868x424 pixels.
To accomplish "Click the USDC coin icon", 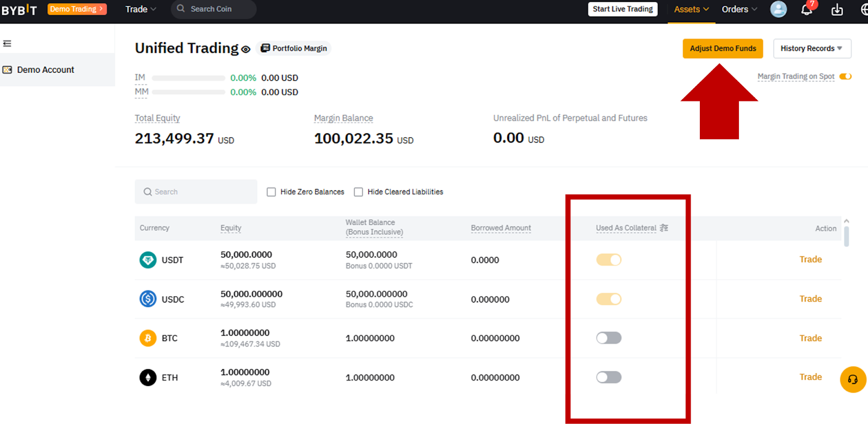I will tap(148, 299).
